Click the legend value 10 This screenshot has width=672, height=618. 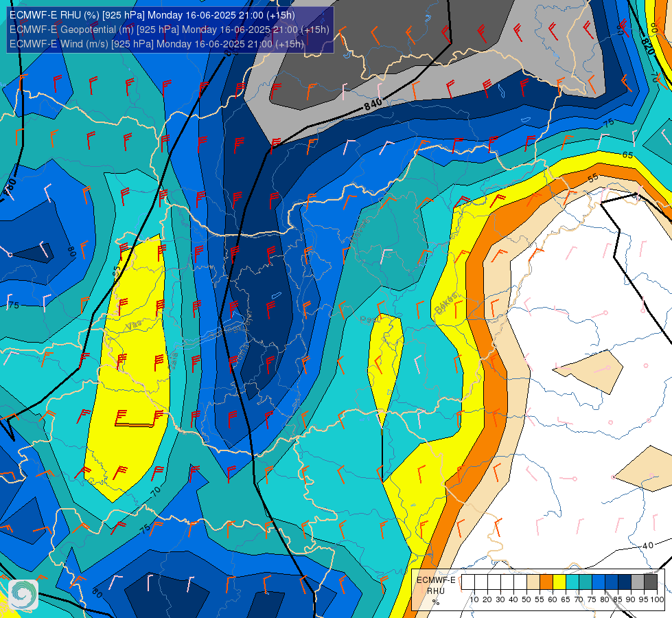pyautogui.click(x=474, y=599)
